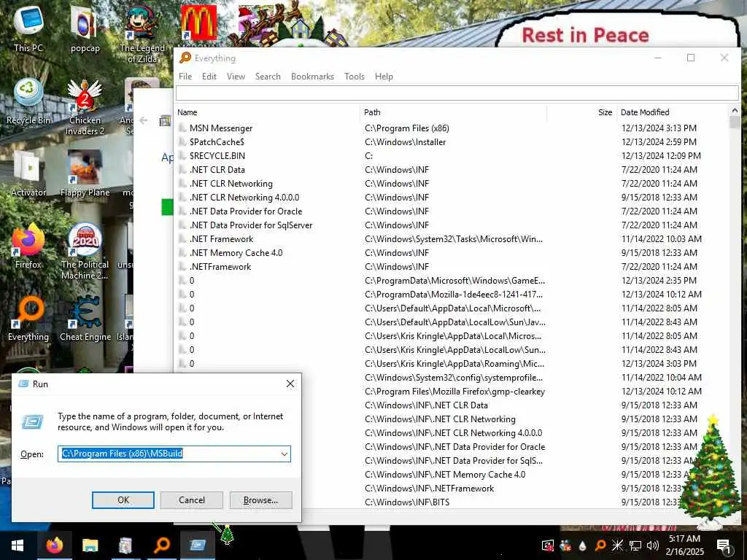Sort results by Date Modified column header
Screen dimensions: 747x560
click(x=673, y=112)
